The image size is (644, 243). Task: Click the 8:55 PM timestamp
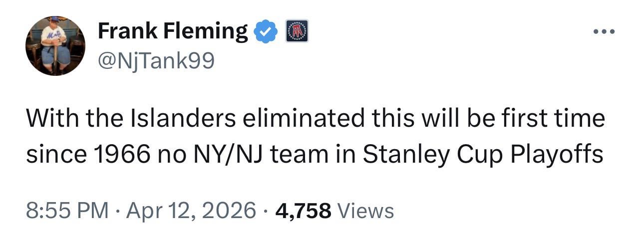click(x=67, y=211)
